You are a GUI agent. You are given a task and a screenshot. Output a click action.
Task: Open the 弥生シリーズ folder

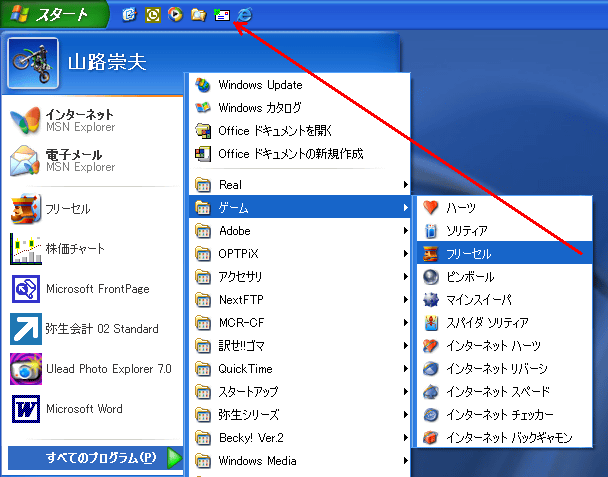click(299, 415)
